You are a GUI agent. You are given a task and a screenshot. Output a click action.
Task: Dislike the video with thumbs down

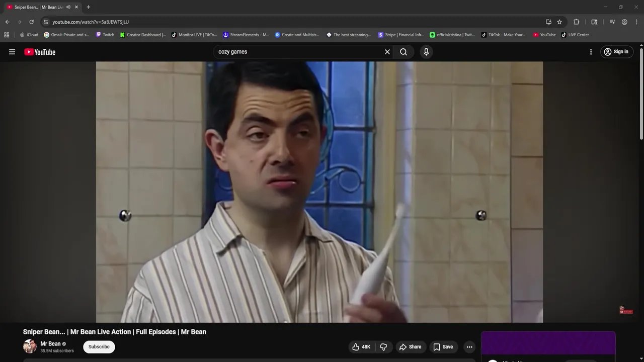pyautogui.click(x=383, y=347)
